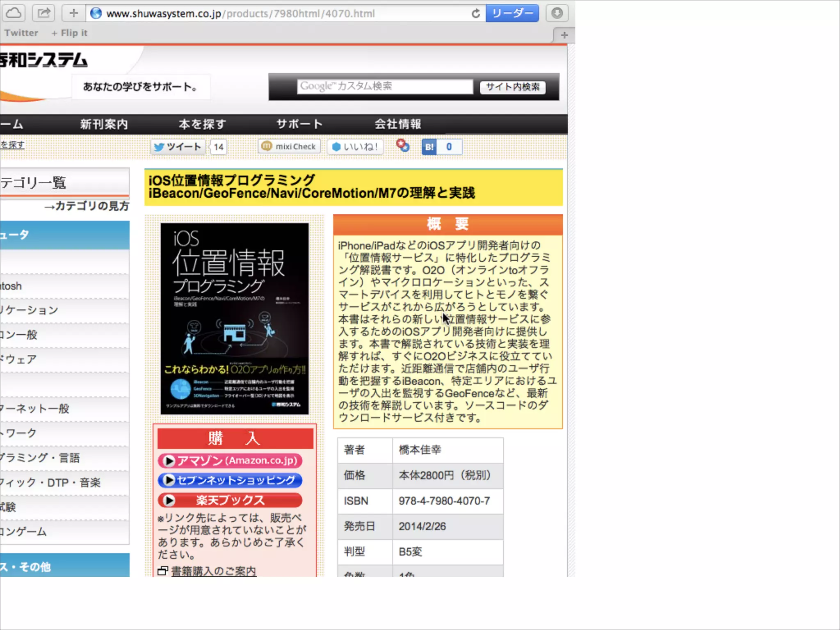Click the add bookmark plus button beside address bar

coord(73,13)
